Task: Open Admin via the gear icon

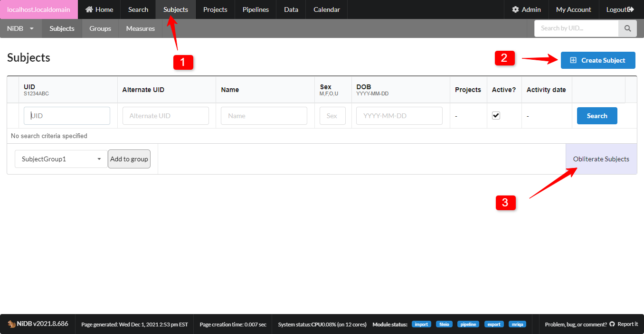Action: [515, 9]
